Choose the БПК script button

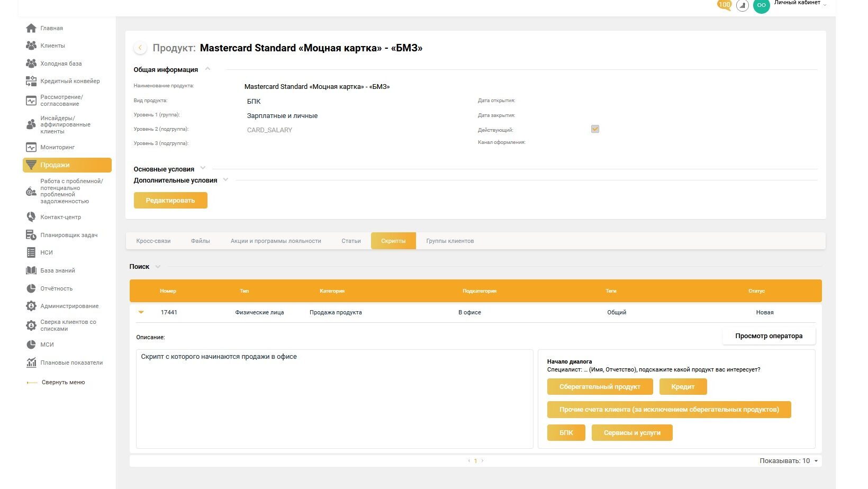pos(566,433)
